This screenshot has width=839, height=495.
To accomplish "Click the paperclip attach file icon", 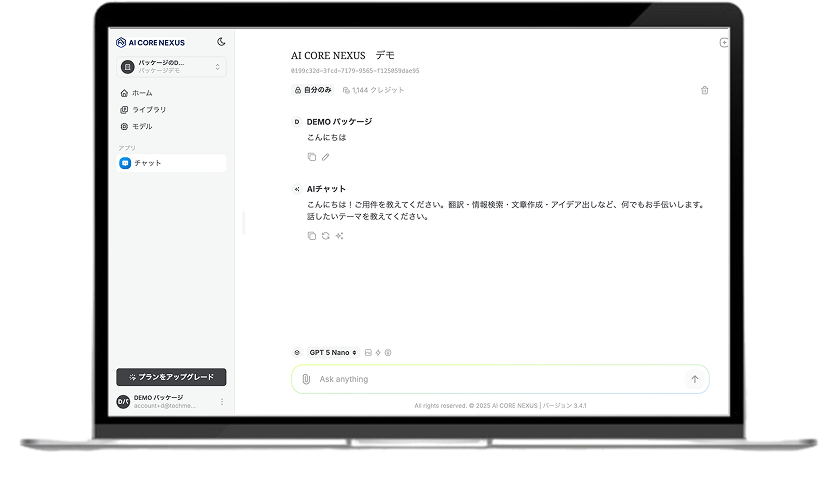I will tap(306, 380).
